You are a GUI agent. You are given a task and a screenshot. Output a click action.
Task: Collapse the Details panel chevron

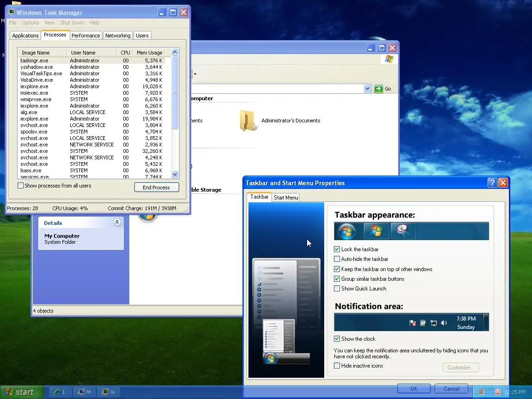[x=117, y=222]
